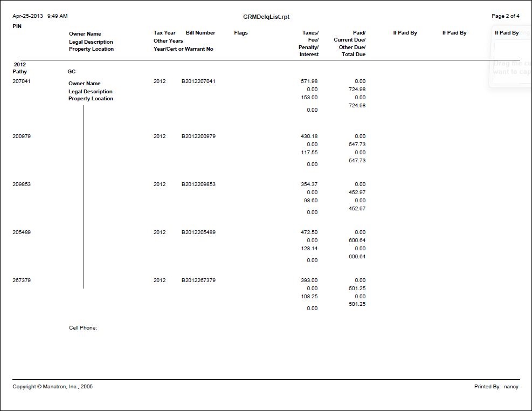Click the Page 2 of 4 indicator
Screen dimensions: 532x411
pos(505,16)
